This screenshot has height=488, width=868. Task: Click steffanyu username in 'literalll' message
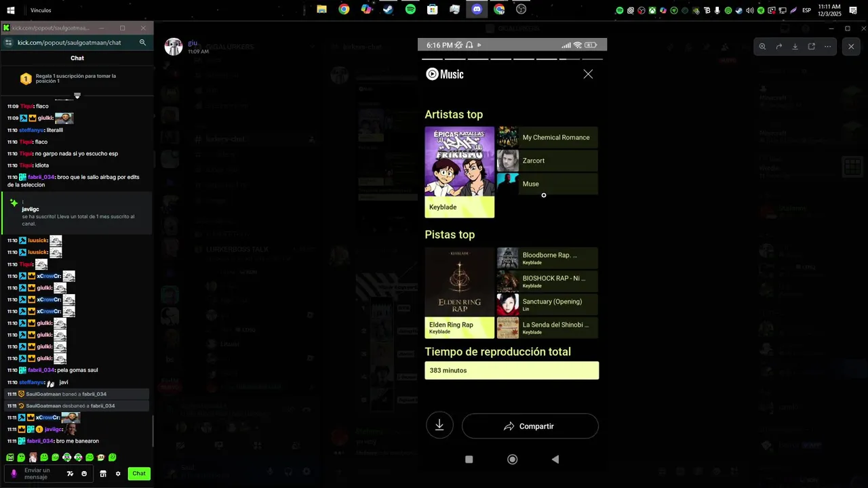click(31, 130)
